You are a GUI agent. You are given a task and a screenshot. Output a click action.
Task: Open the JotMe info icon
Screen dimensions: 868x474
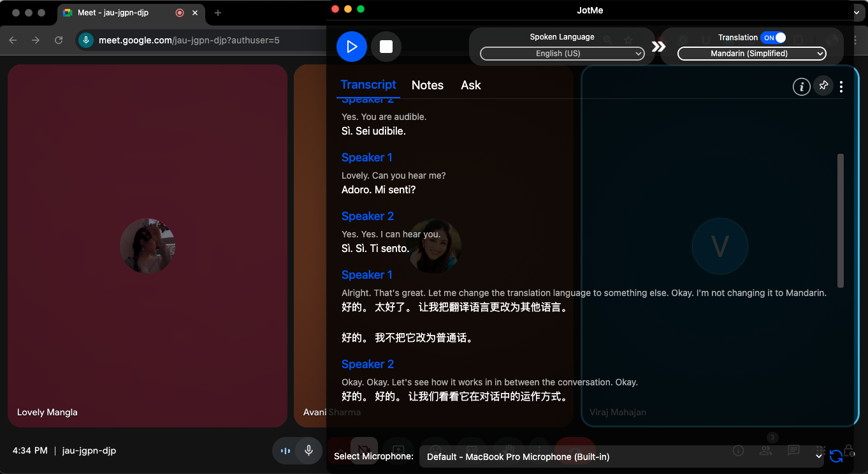(802, 86)
